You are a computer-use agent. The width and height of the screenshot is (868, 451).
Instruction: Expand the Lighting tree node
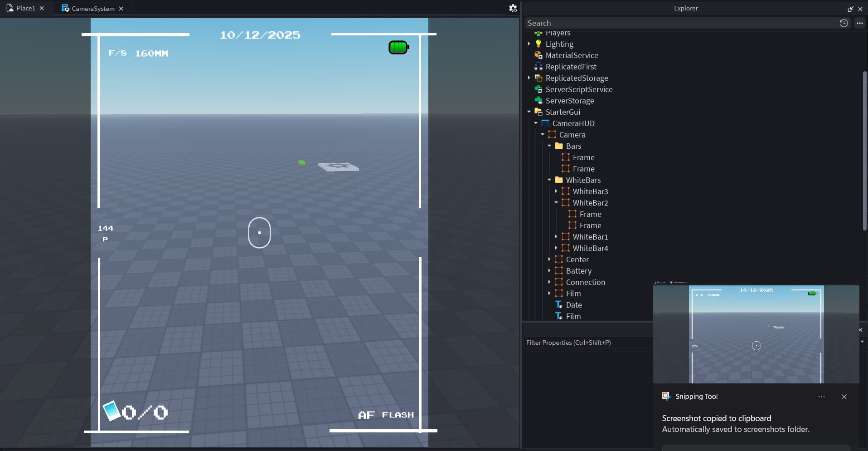[529, 44]
